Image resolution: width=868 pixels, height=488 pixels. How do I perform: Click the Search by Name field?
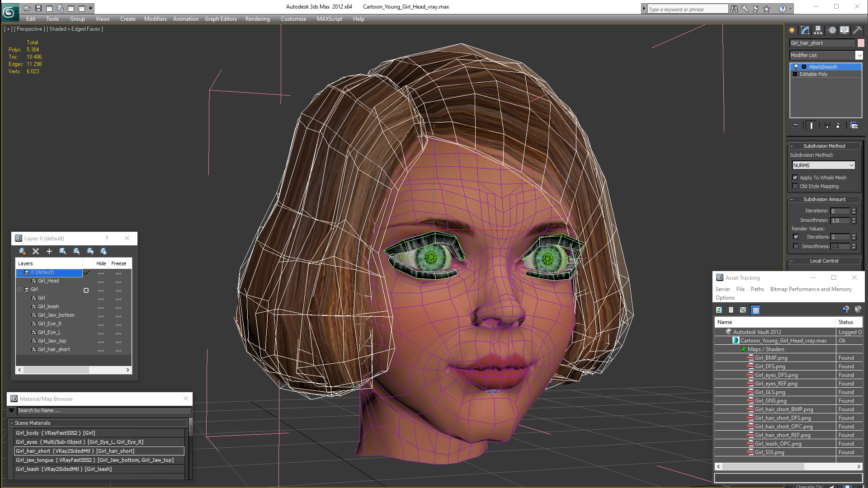tap(103, 410)
